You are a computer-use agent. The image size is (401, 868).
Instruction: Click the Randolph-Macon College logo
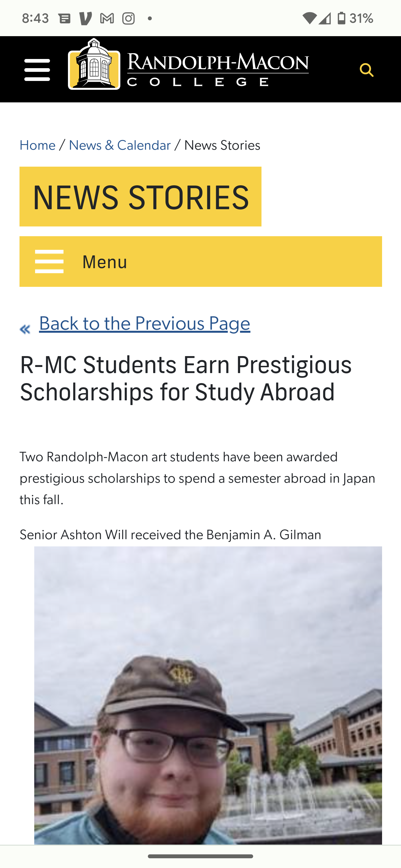tap(188, 64)
